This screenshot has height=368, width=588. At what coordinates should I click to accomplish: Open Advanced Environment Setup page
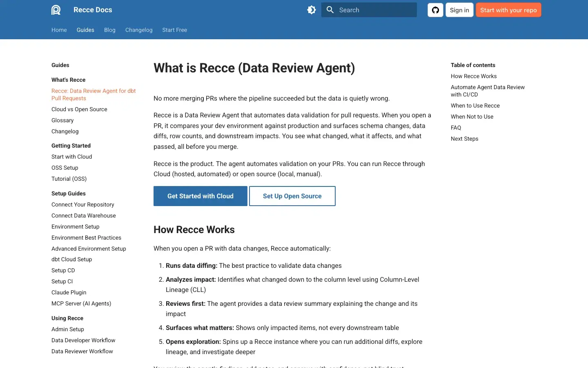pyautogui.click(x=89, y=249)
